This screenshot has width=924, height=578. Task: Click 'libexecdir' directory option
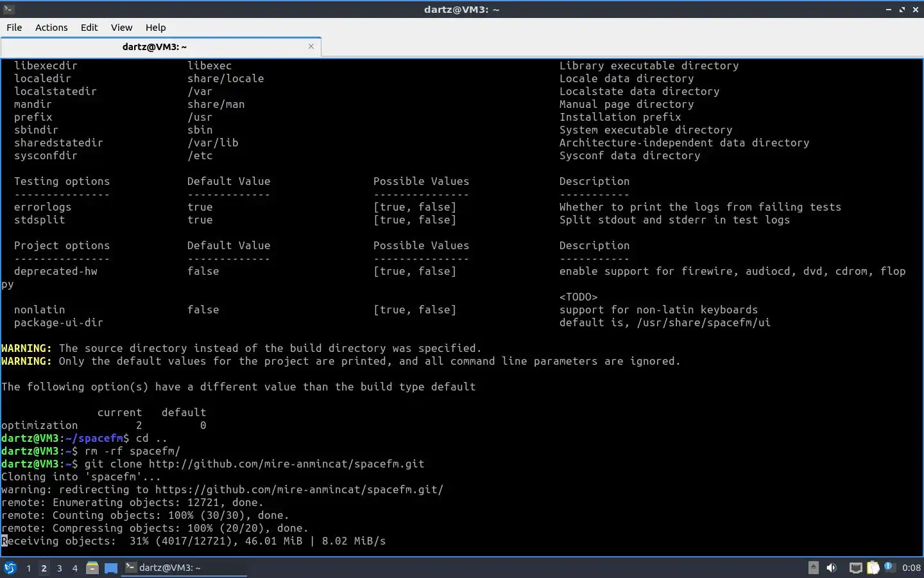click(x=46, y=66)
